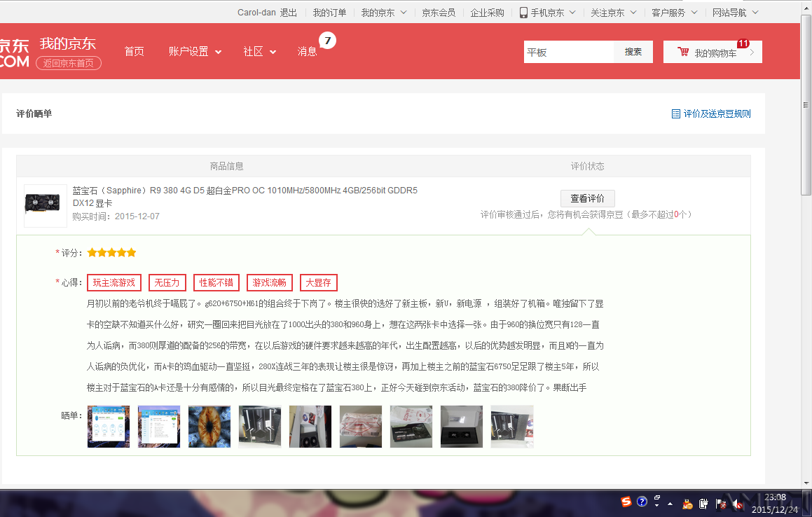This screenshot has width=812, height=517.
Task: Click the restore-window language bar icon
Action: tap(656, 498)
